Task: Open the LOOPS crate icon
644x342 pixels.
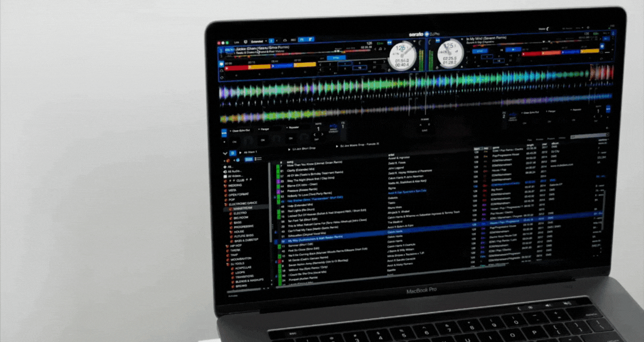Action: point(232,273)
